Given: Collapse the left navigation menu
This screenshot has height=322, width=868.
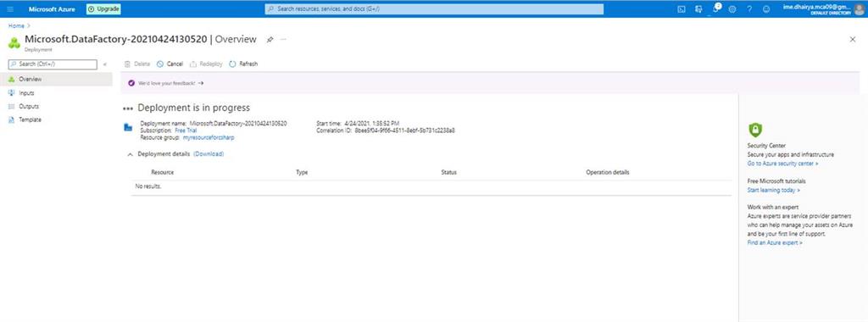Looking at the screenshot, I should [x=104, y=64].
